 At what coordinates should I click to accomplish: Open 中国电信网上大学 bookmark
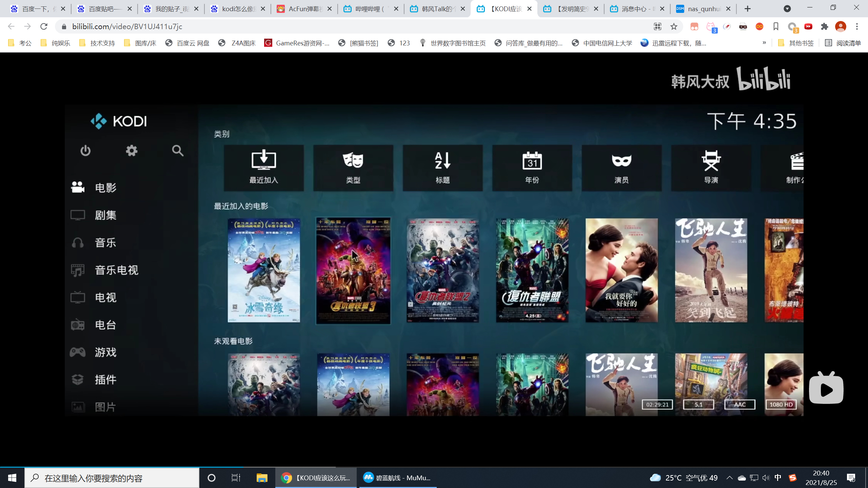(x=602, y=43)
